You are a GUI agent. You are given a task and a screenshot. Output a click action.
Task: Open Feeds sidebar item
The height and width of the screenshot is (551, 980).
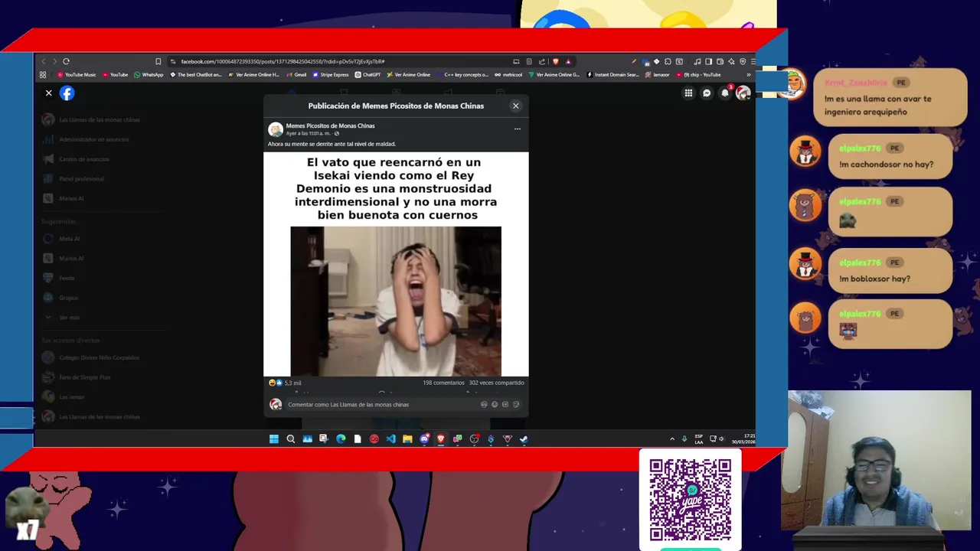pyautogui.click(x=67, y=279)
